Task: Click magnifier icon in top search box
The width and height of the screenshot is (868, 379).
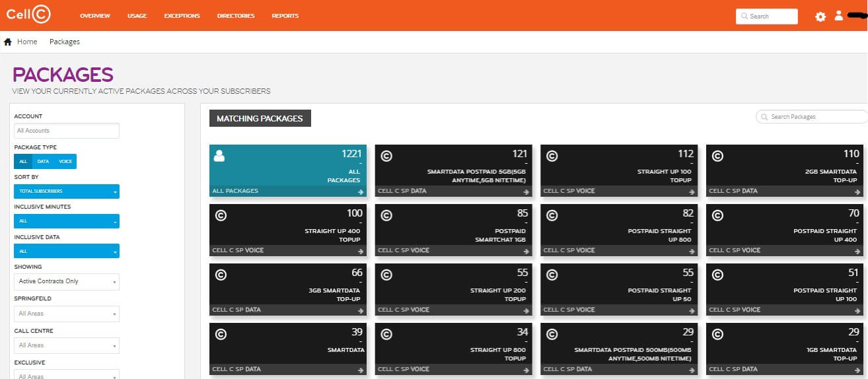Action: [x=744, y=16]
